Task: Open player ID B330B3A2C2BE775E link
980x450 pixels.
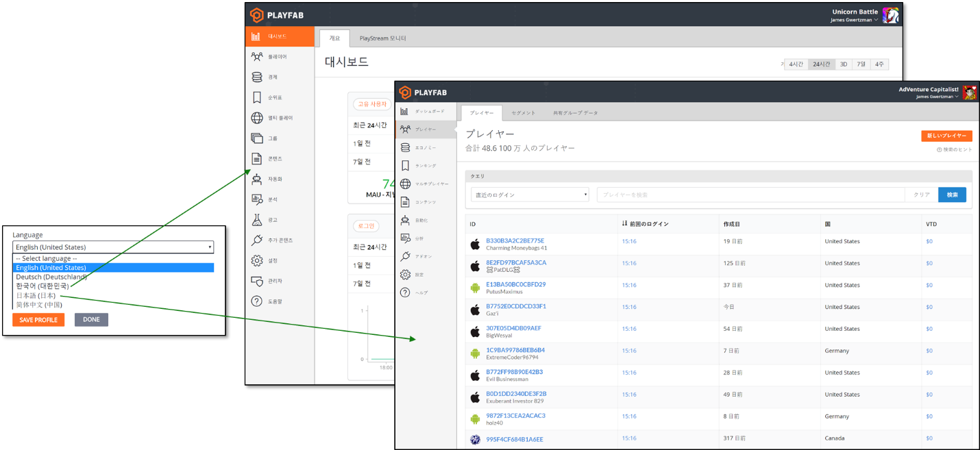Action: 515,240
